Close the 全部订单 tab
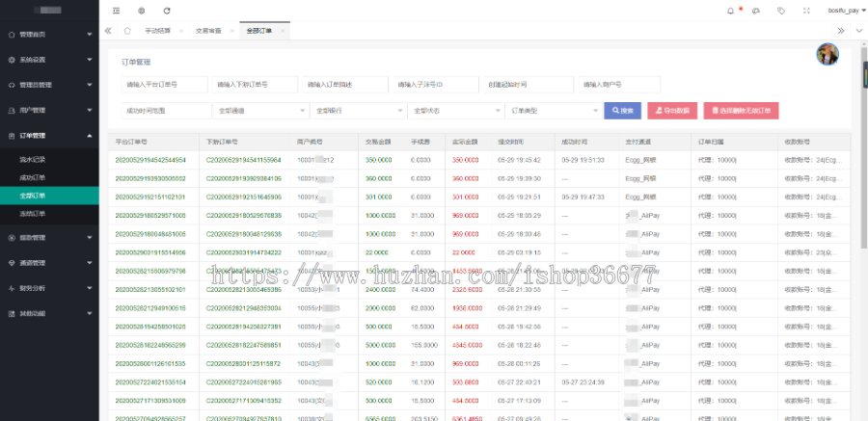 point(282,31)
